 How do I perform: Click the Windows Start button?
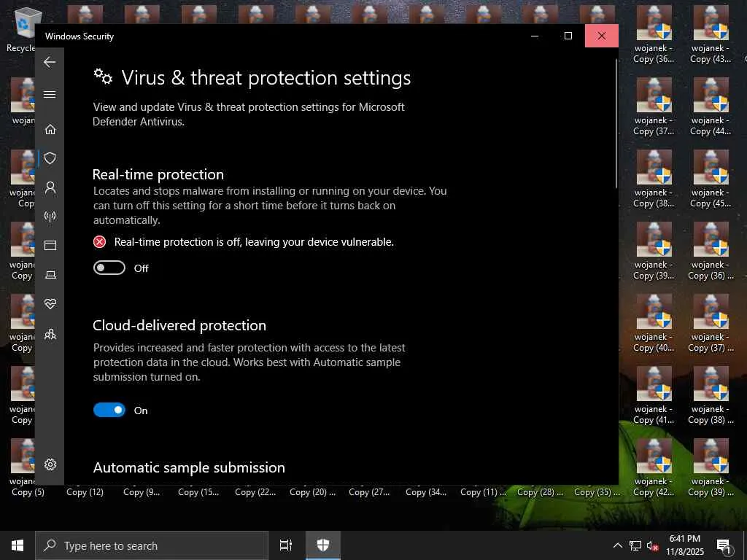18,545
